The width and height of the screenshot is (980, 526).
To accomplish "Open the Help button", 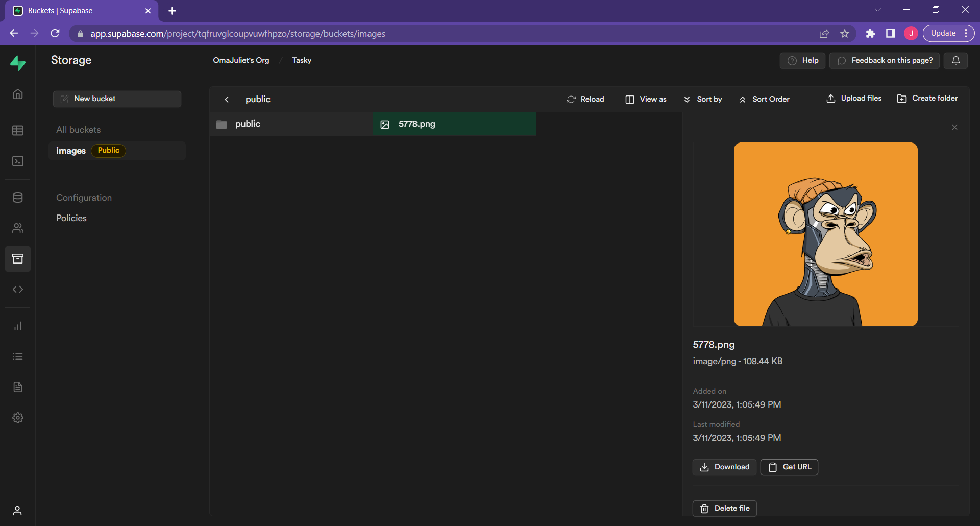I will [x=802, y=60].
